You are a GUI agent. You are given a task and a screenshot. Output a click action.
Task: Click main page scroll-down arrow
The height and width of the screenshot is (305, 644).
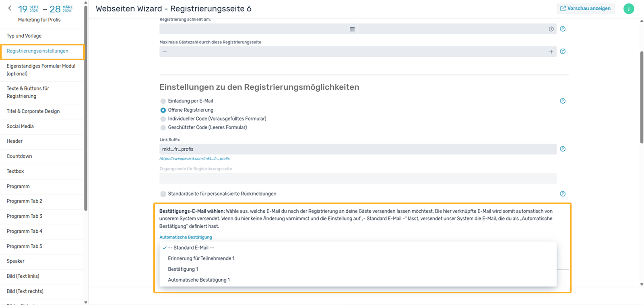tap(642, 285)
